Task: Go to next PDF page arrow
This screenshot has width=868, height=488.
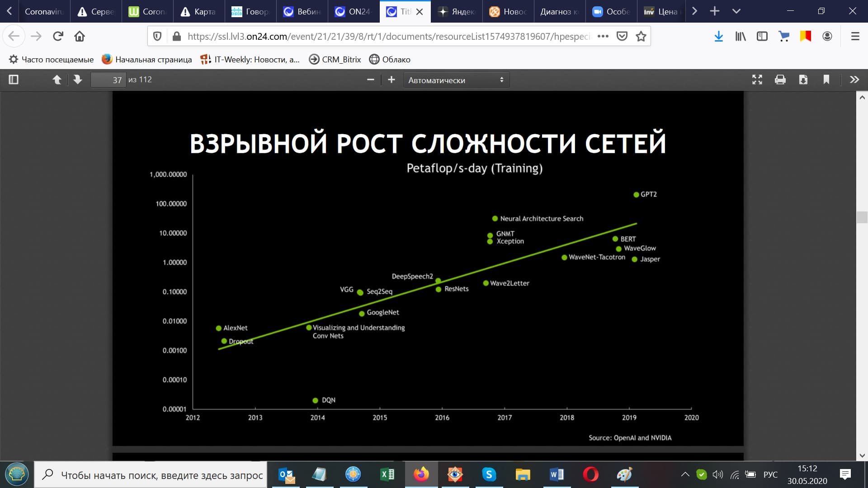Action: coord(78,80)
